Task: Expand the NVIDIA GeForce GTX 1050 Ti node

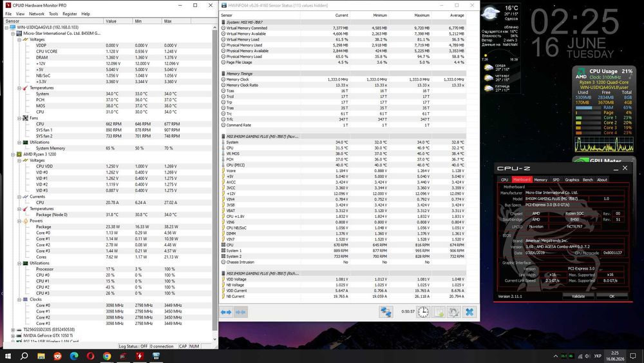Action: [13, 335]
